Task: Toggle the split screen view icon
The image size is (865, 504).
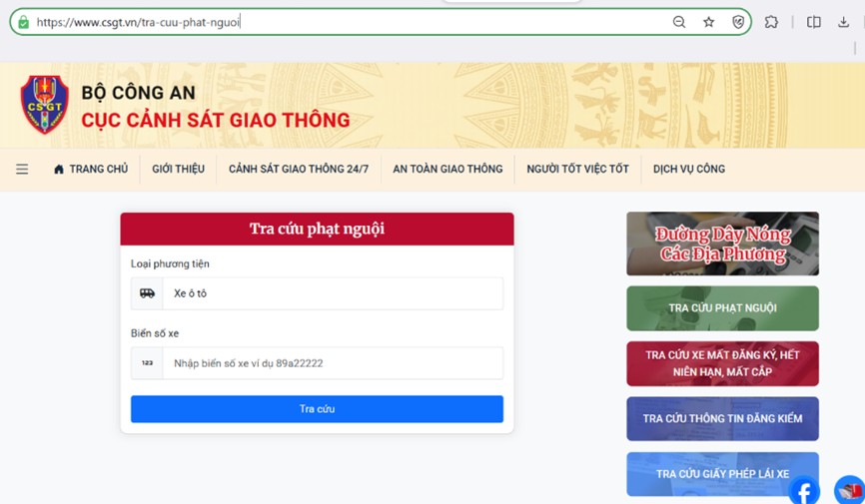Action: point(814,22)
